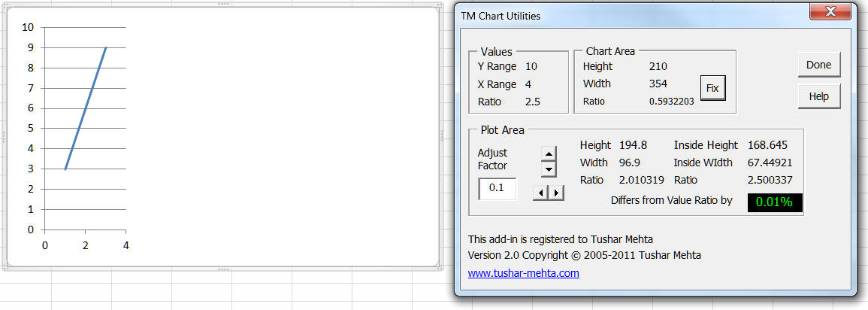Click the Done button
The height and width of the screenshot is (310, 868).
(x=818, y=65)
